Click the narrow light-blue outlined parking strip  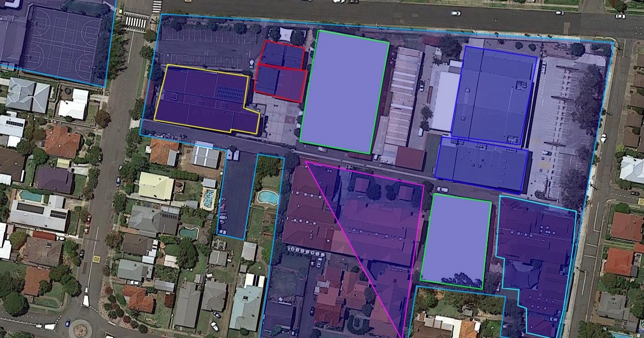pos(236,196)
